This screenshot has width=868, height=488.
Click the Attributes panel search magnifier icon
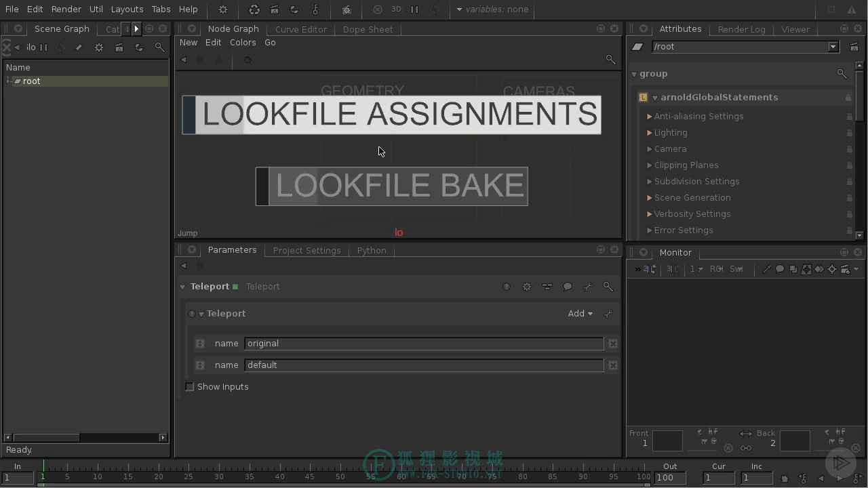(842, 74)
